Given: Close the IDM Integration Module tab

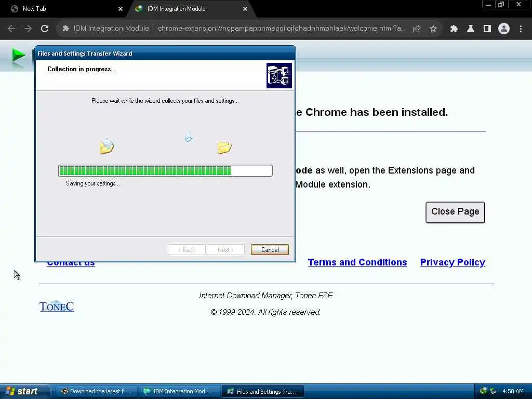Looking at the screenshot, I should (245, 9).
